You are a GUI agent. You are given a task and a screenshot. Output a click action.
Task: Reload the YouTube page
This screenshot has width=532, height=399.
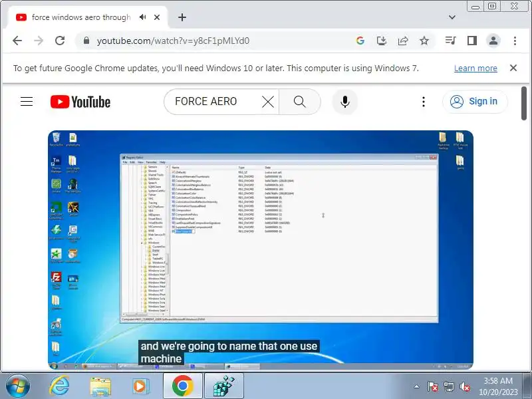tap(60, 41)
